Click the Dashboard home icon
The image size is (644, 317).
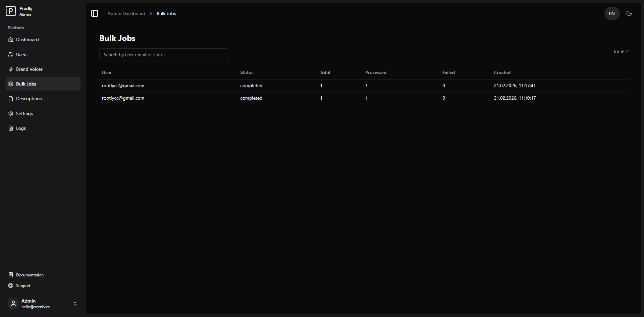pos(11,40)
